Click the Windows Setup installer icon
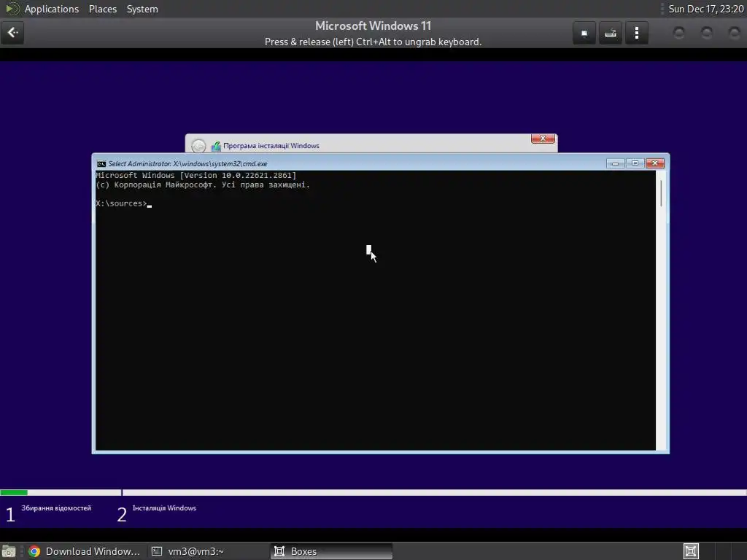This screenshot has height=560, width=747. tap(216, 146)
